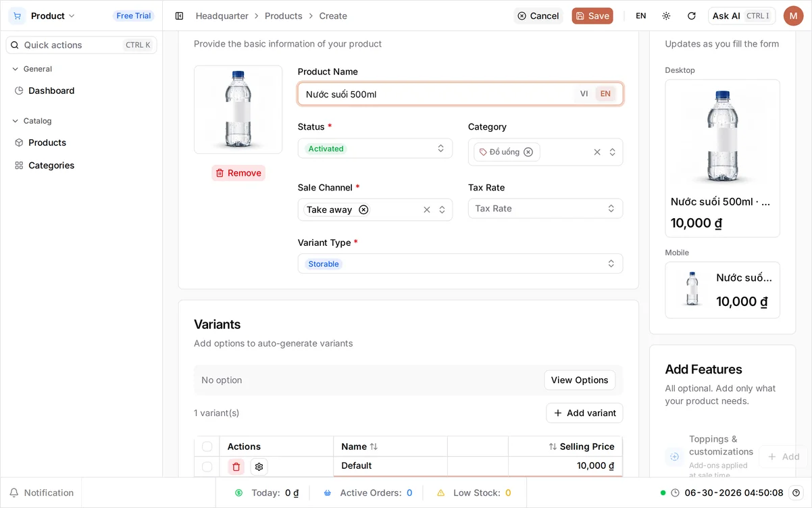Switch language via the EN button
812x508 pixels.
click(641, 16)
